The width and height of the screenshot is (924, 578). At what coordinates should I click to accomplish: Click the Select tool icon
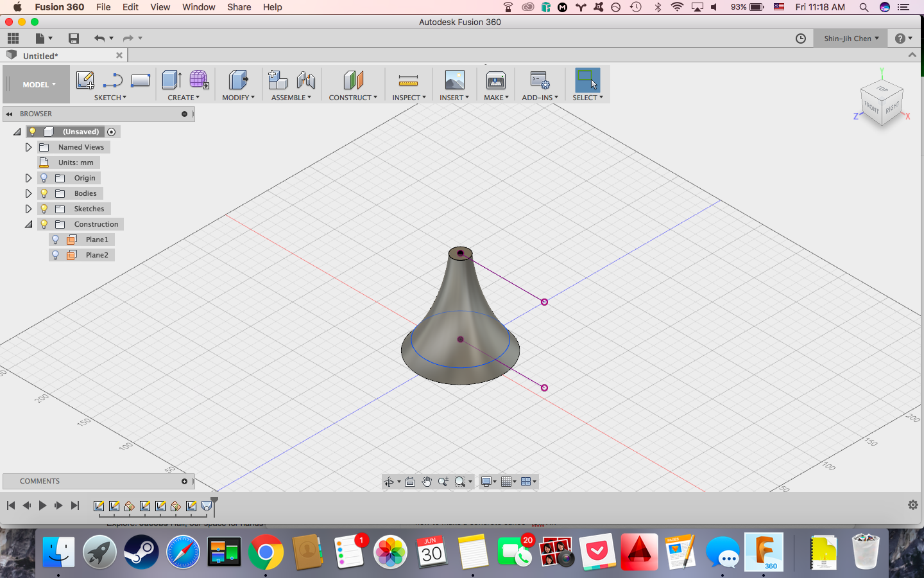pos(587,80)
